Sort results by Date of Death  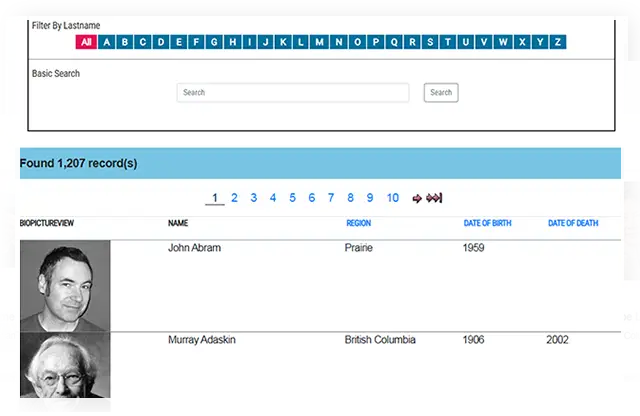(x=573, y=223)
